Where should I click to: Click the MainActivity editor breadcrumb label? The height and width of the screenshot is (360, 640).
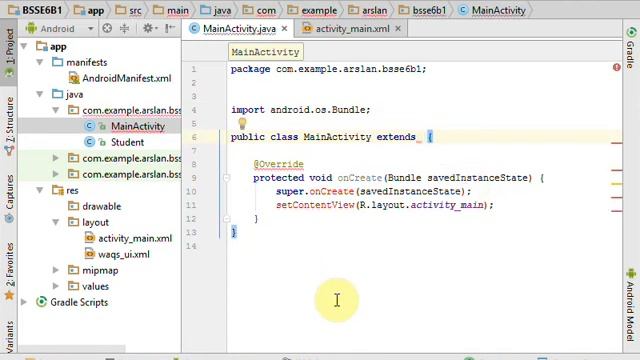(265, 52)
